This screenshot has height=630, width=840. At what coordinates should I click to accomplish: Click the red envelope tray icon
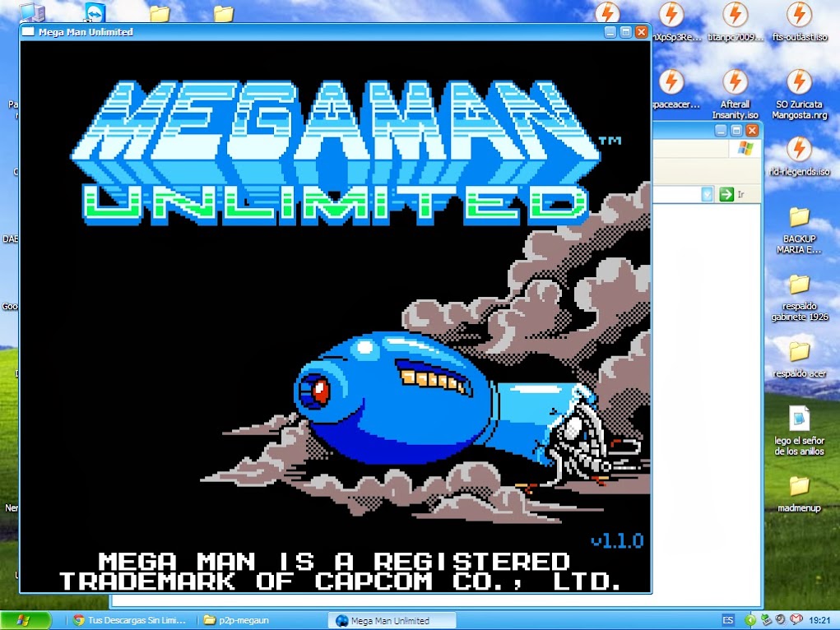(x=796, y=620)
